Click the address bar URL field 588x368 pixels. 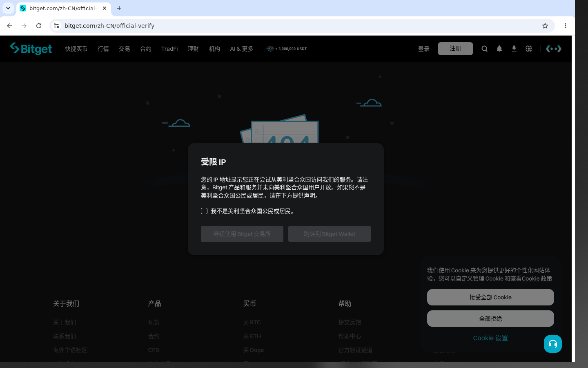(302, 26)
